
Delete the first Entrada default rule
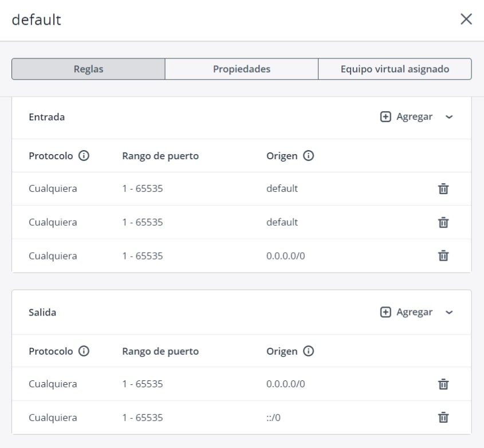pos(443,188)
